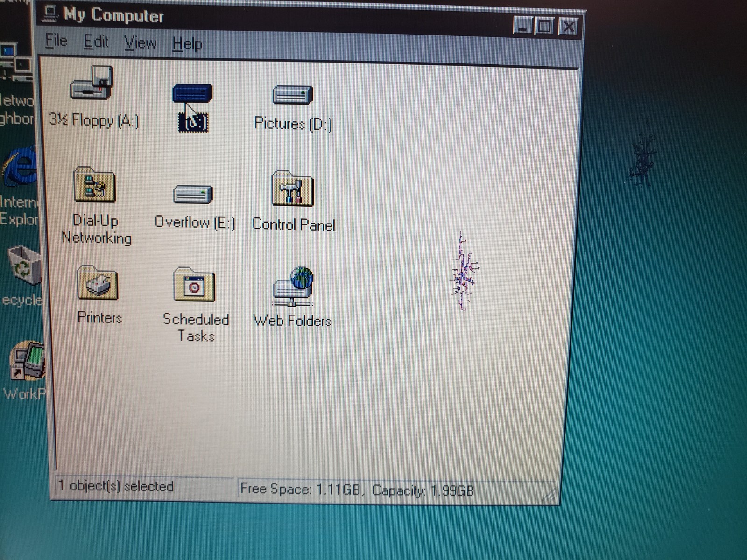Close the My Computer window
Viewport: 747px width, 560px height.
point(568,26)
